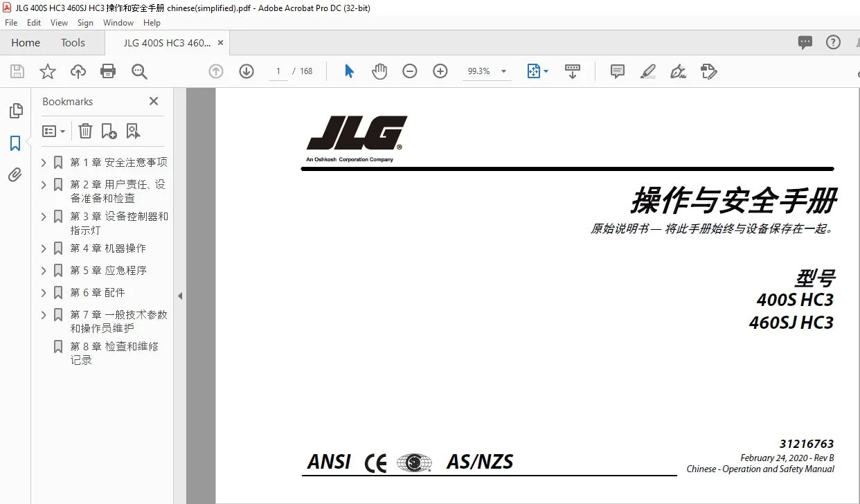Open the find text search tool
Image resolution: width=860 pixels, height=504 pixels.
139,71
